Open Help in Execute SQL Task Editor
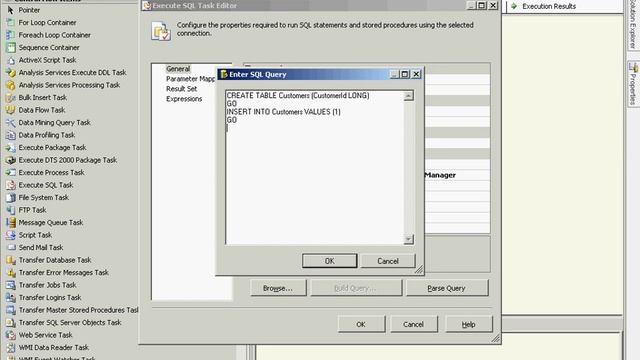 pos(469,324)
